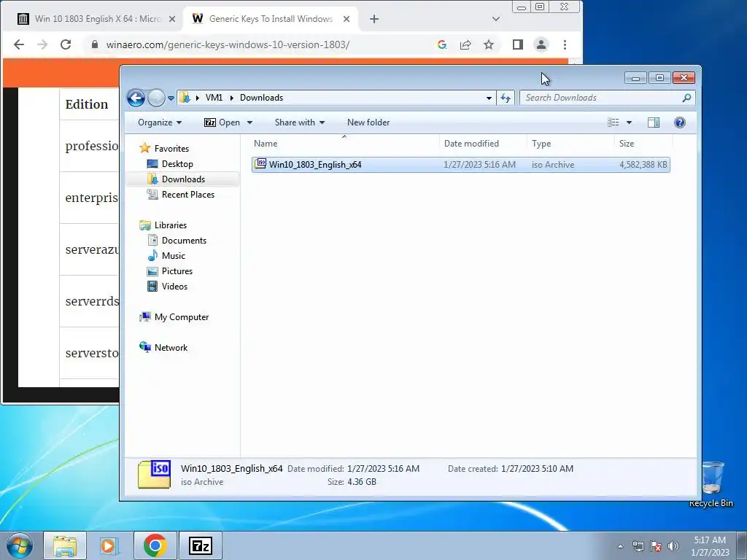Image resolution: width=747 pixels, height=560 pixels.
Task: Select My Computer in navigation pane
Action: point(174,316)
